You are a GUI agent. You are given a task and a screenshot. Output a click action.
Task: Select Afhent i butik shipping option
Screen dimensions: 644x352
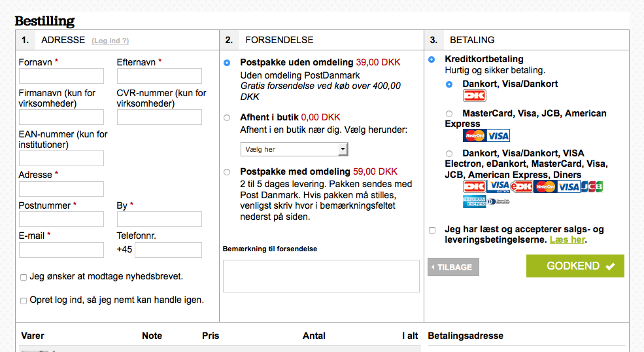click(x=227, y=118)
